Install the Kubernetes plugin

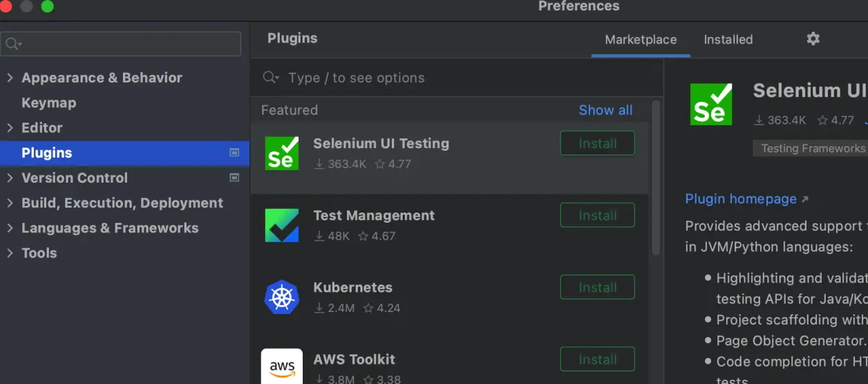click(x=597, y=287)
